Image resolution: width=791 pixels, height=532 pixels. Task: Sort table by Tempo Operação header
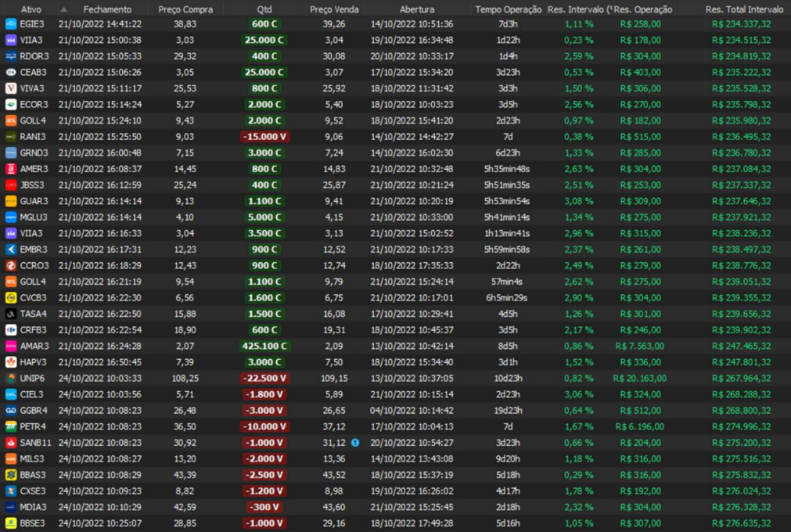508,9
